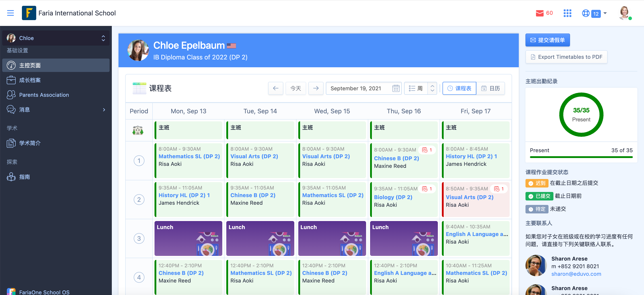The image size is (644, 295).
Task: Open the hamburger navigation menu
Action: 10,13
